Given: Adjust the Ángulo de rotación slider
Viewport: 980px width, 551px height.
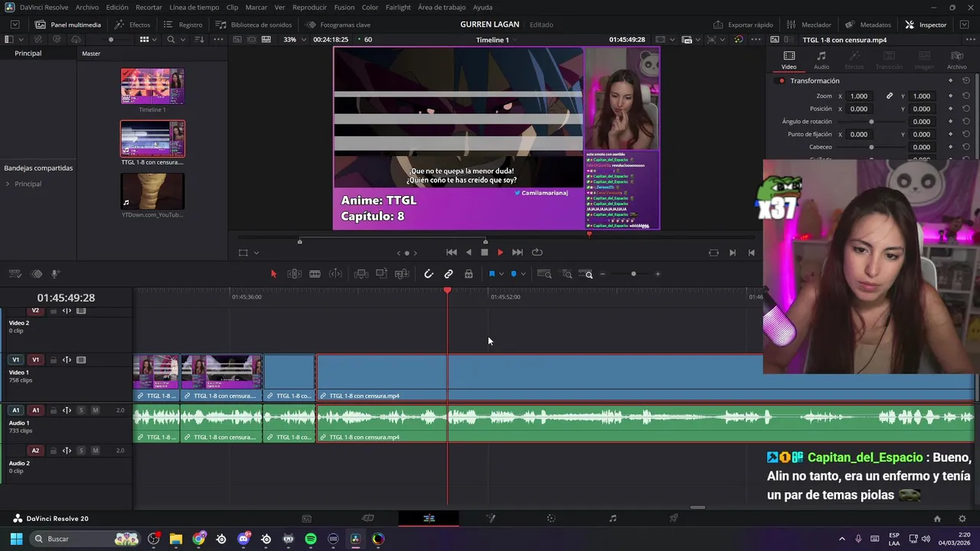Looking at the screenshot, I should point(871,122).
